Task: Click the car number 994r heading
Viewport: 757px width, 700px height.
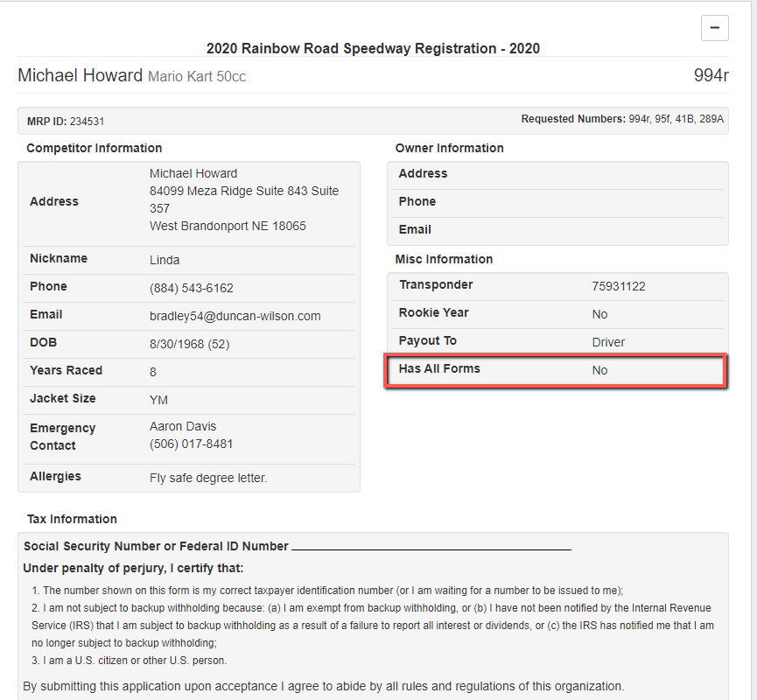Action: (x=711, y=75)
